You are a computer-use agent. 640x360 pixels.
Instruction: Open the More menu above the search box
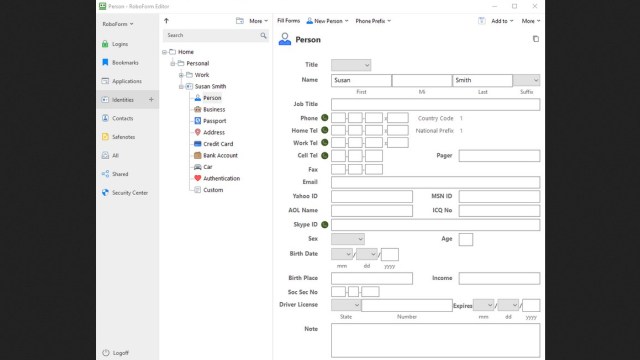(x=258, y=21)
